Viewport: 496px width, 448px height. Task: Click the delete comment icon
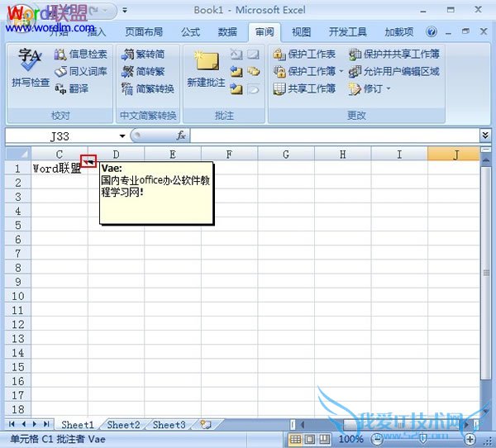[x=236, y=55]
